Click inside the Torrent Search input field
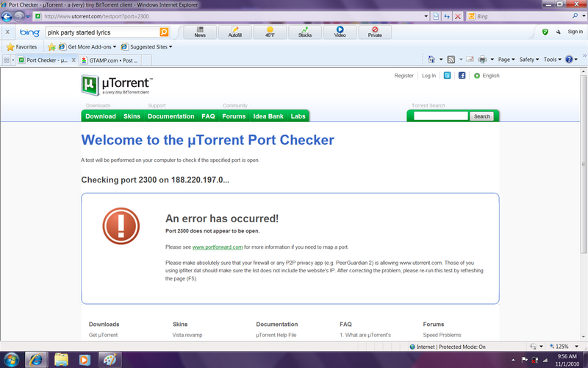Image resolution: width=588 pixels, height=368 pixels. coord(440,116)
